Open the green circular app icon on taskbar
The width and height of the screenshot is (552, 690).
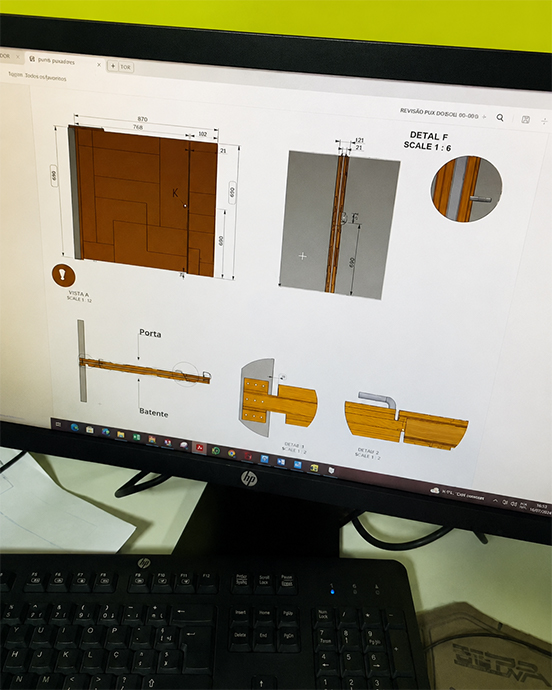pos(216,451)
